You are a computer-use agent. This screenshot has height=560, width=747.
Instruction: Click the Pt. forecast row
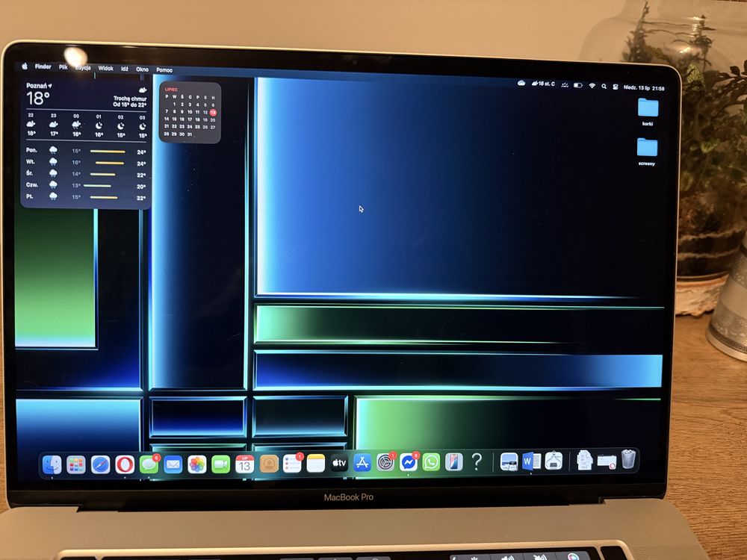pos(86,196)
